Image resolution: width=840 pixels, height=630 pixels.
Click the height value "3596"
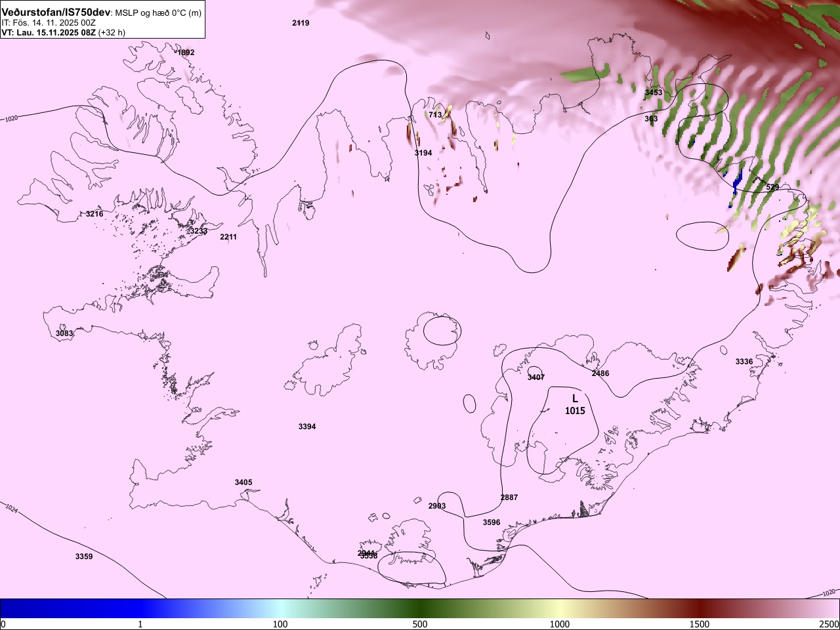[x=492, y=522]
